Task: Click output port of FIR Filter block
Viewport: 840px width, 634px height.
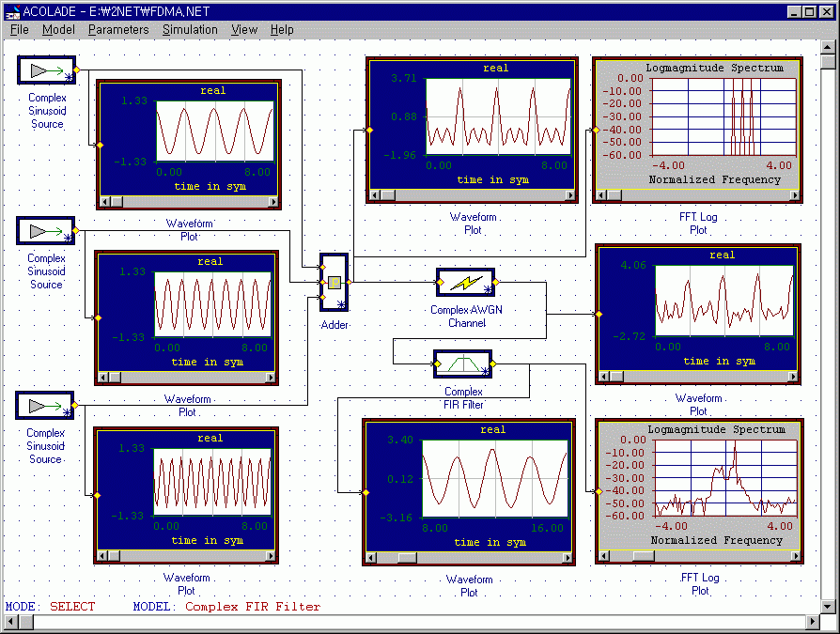Action: pos(493,364)
